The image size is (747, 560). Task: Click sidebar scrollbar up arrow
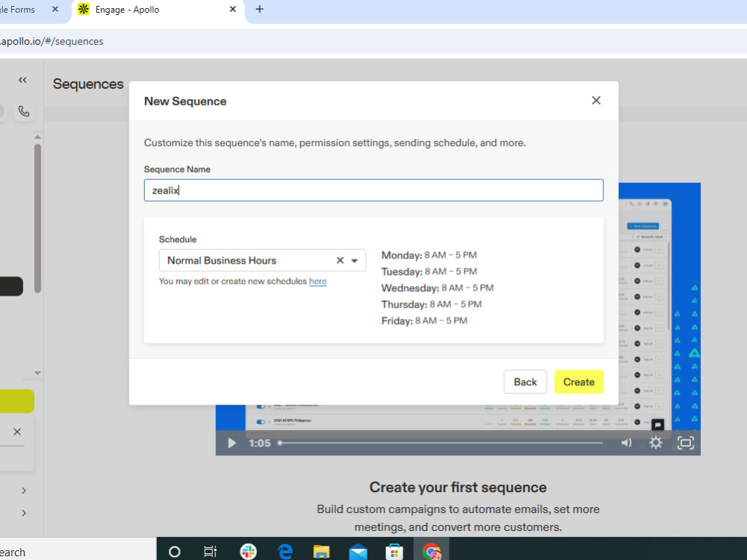pyautogui.click(x=37, y=137)
